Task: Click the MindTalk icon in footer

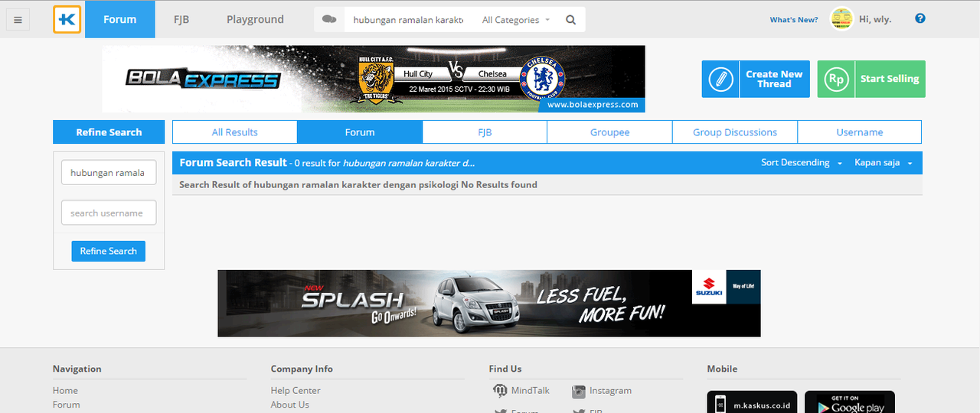Action: [500, 391]
